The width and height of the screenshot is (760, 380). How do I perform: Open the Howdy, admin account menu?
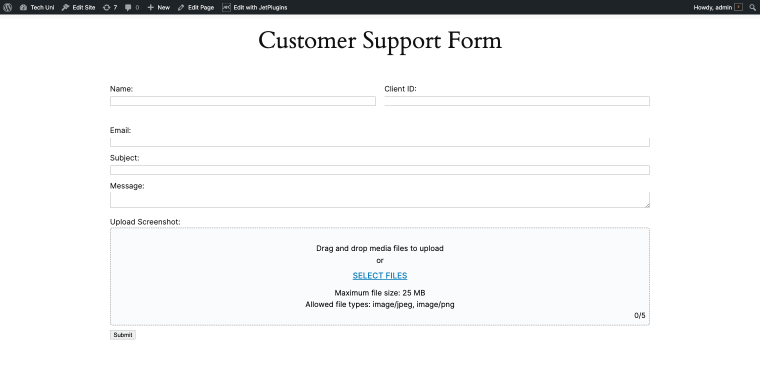718,7
